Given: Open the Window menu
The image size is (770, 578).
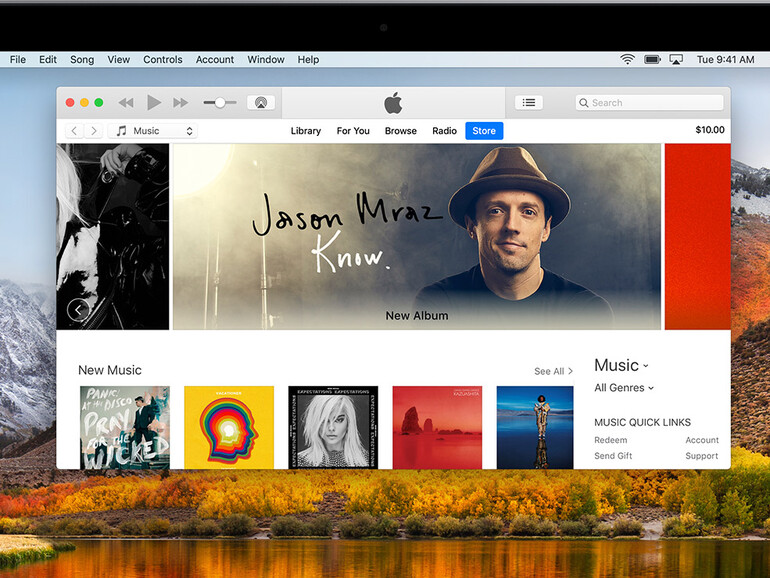Looking at the screenshot, I should [266, 59].
